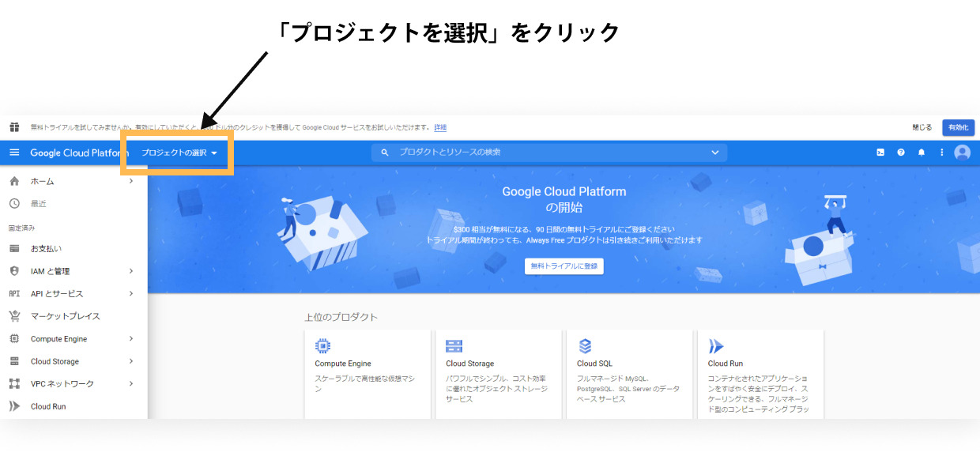Open the notifications bell icon
The width and height of the screenshot is (980, 460).
coord(922,153)
